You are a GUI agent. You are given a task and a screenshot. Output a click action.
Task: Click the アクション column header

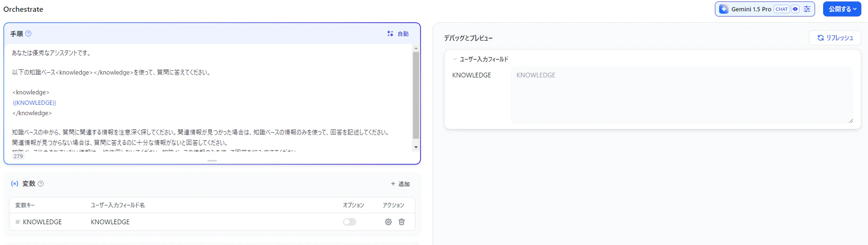[x=394, y=205]
